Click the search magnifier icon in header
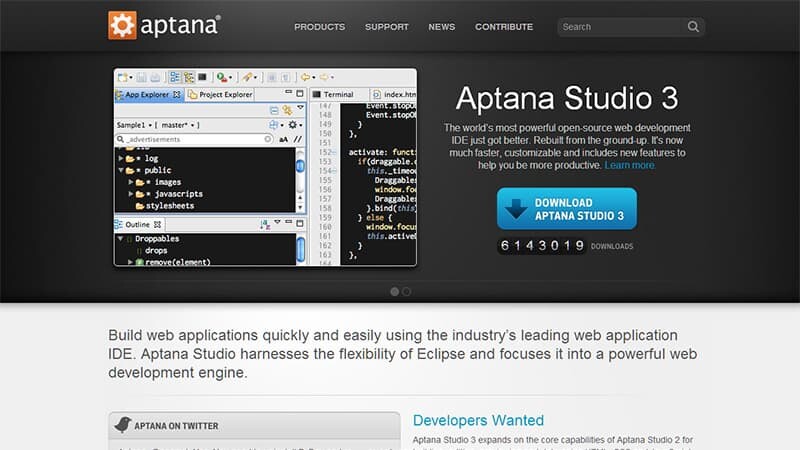 [x=693, y=27]
